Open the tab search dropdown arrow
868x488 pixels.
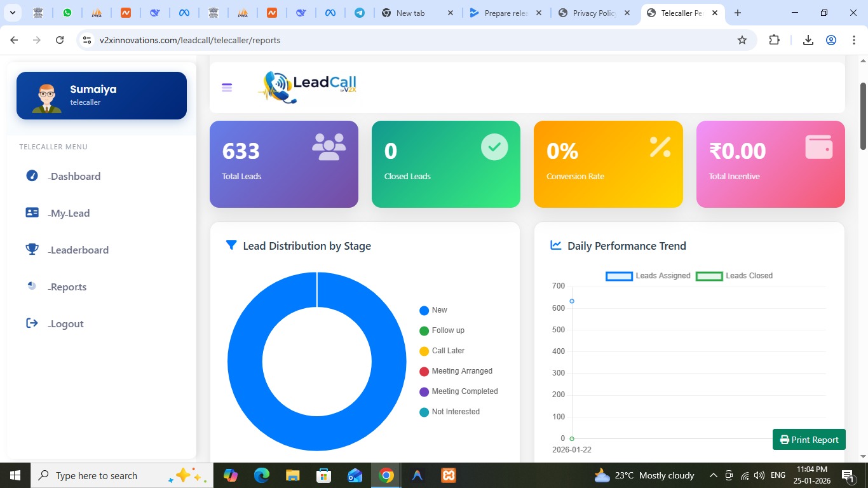12,13
